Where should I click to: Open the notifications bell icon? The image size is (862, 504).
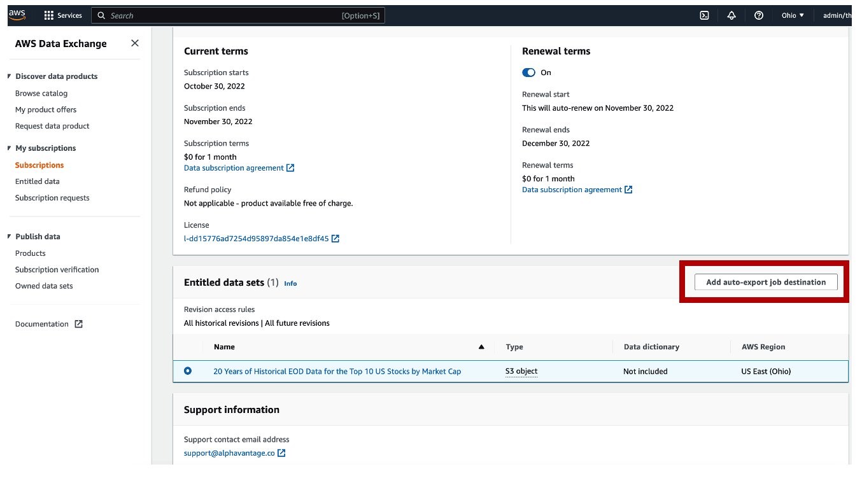click(x=731, y=15)
